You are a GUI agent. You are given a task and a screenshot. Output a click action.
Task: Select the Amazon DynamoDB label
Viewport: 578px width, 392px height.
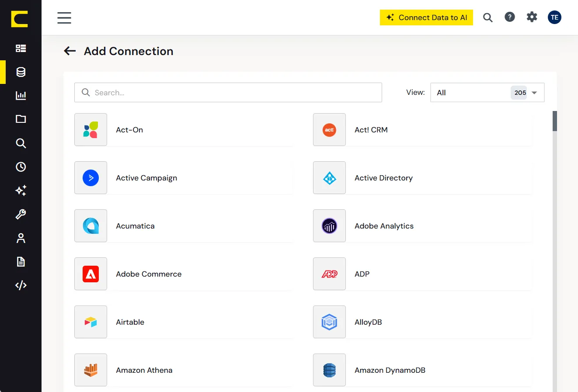point(390,370)
